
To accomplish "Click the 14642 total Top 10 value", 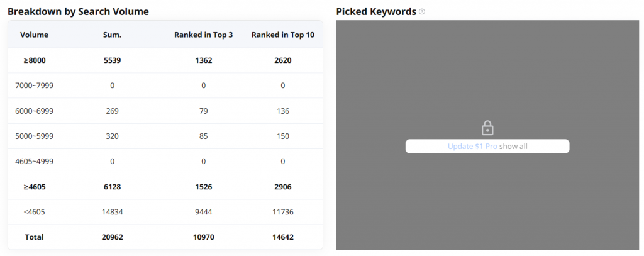I will [283, 237].
